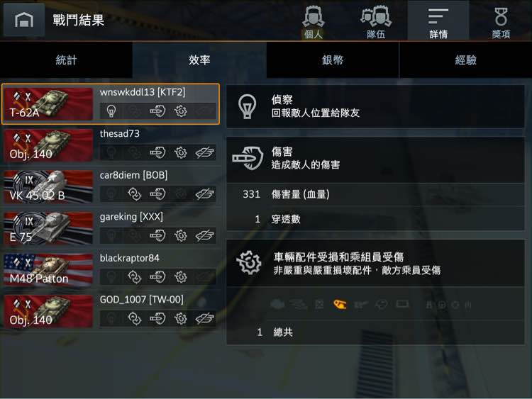532x399 pixels.
Task: Click the highlighted orange track damage icon
Action: tap(340, 305)
